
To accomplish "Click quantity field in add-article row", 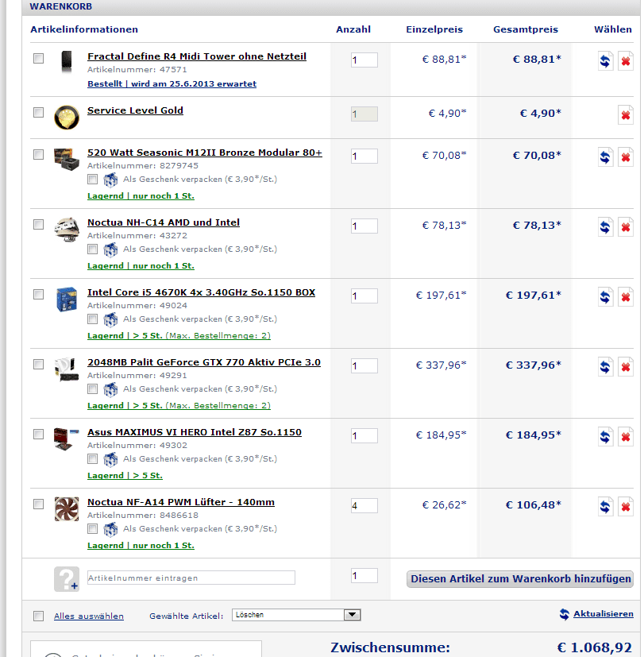I will pos(364,576).
